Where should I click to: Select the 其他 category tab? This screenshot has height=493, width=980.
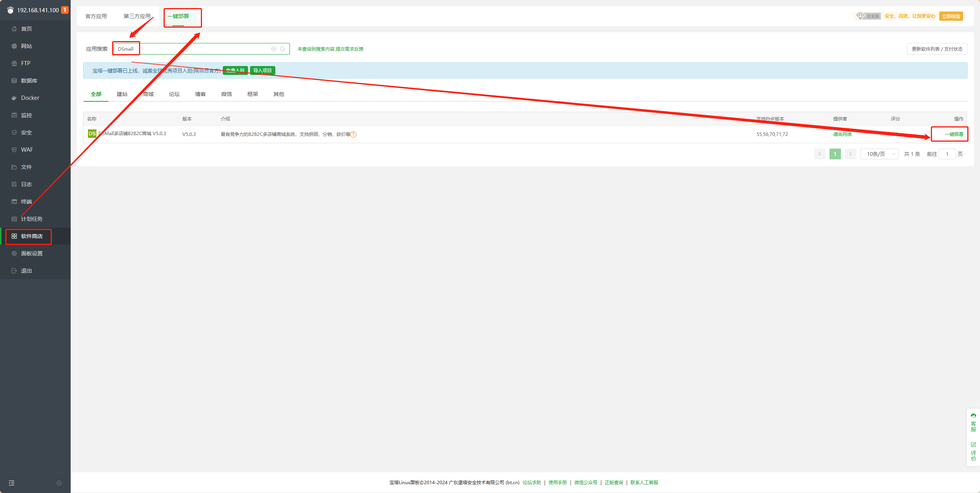279,94
